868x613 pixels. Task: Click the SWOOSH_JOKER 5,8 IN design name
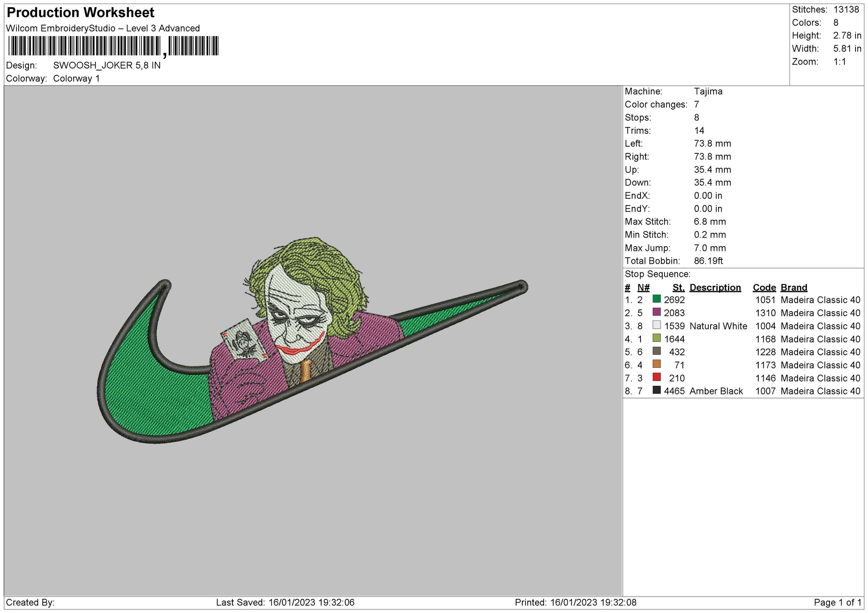pyautogui.click(x=107, y=66)
